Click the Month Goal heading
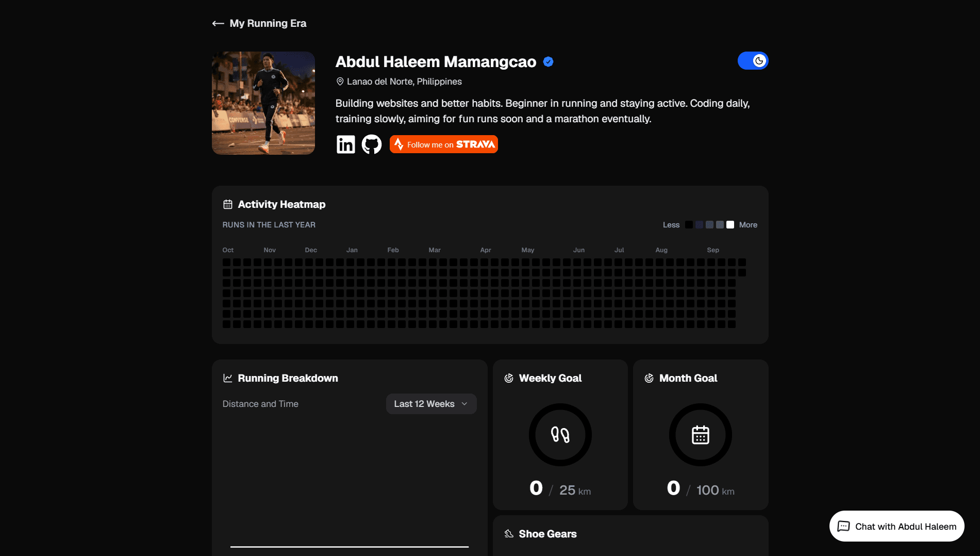Viewport: 980px width, 556px height. tap(688, 378)
